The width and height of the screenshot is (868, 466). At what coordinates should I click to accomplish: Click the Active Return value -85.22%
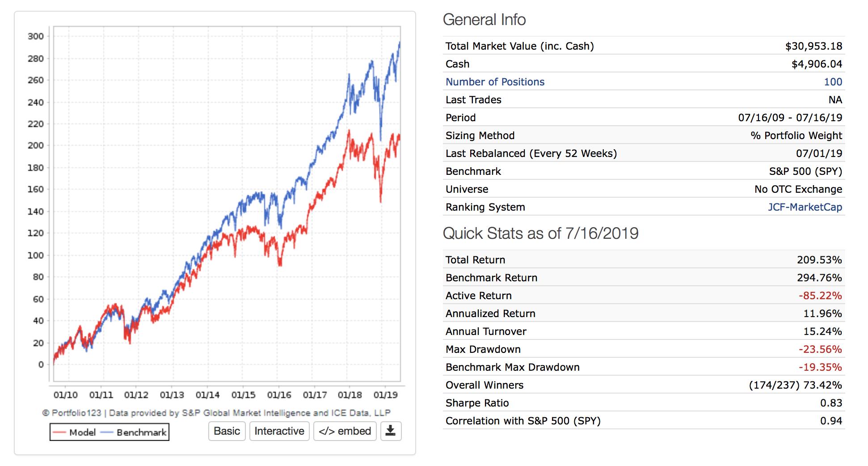(x=820, y=296)
